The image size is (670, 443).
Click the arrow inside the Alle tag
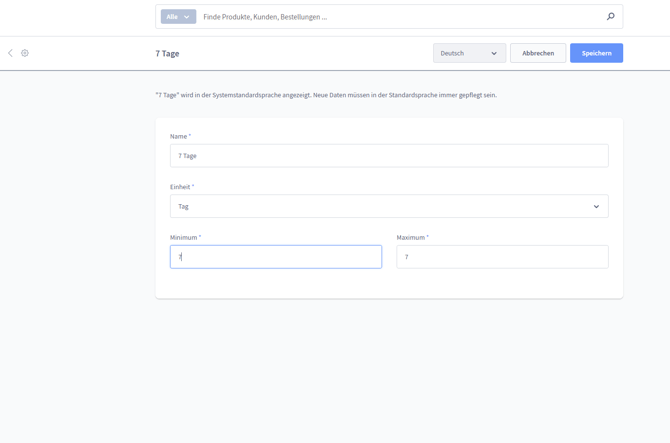[x=187, y=17]
